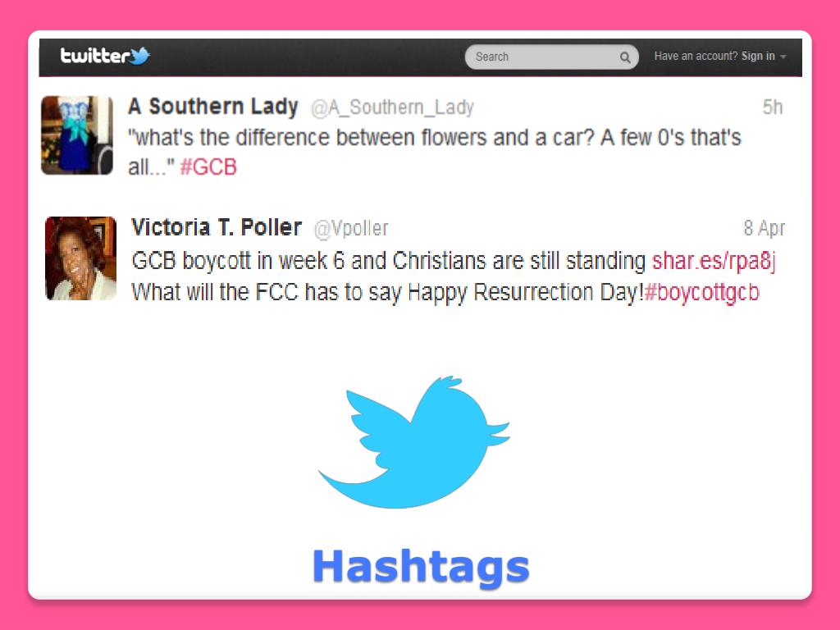Click the #boycottgcb hashtag

coord(702,293)
